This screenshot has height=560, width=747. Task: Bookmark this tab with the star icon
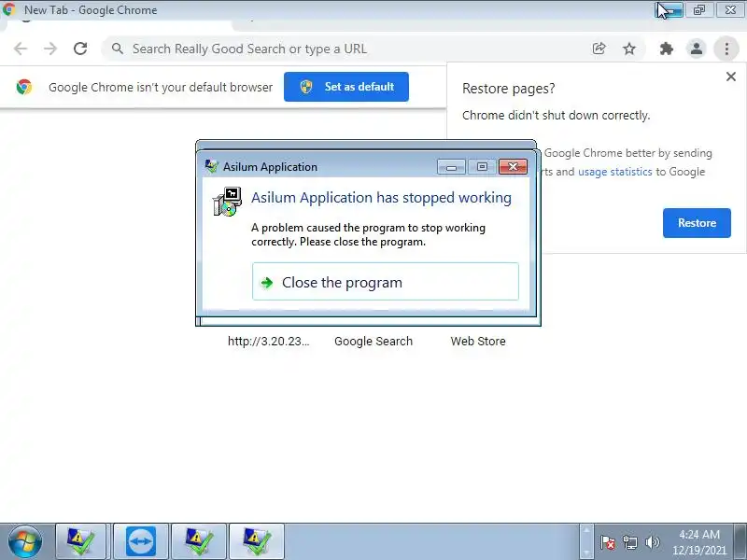click(629, 49)
